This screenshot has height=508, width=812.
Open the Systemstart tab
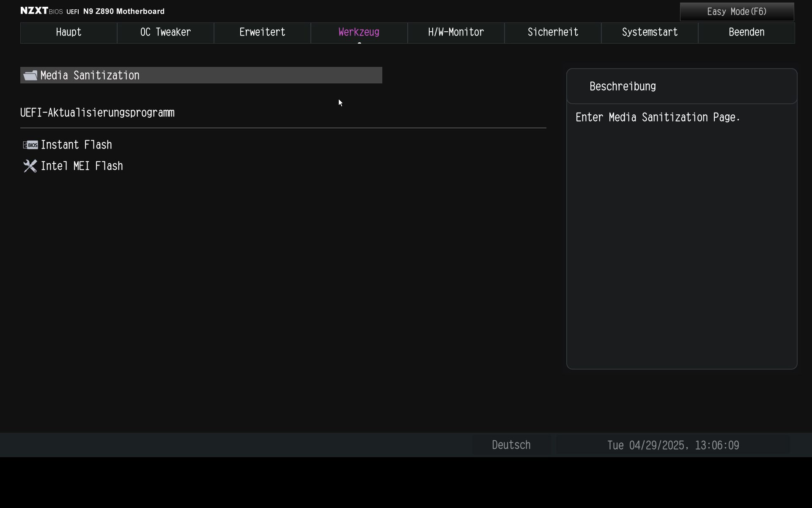[650, 33]
